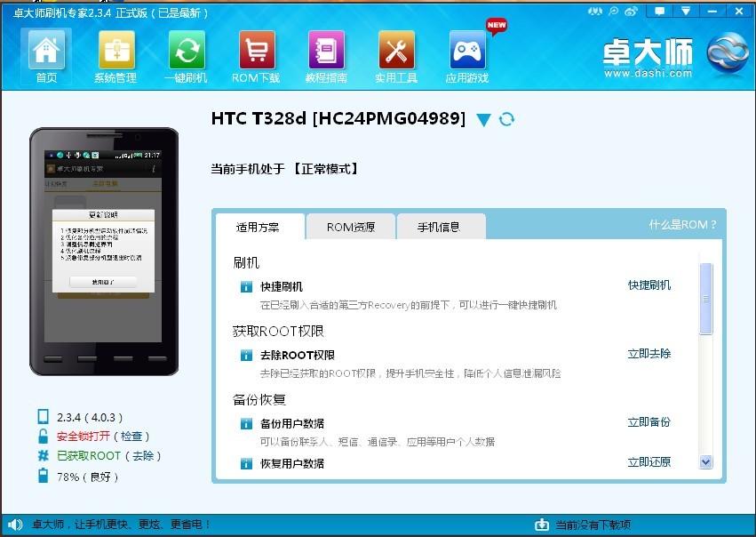Click the 卓大师 cloud logo
This screenshot has height=537, width=756.
tap(728, 52)
